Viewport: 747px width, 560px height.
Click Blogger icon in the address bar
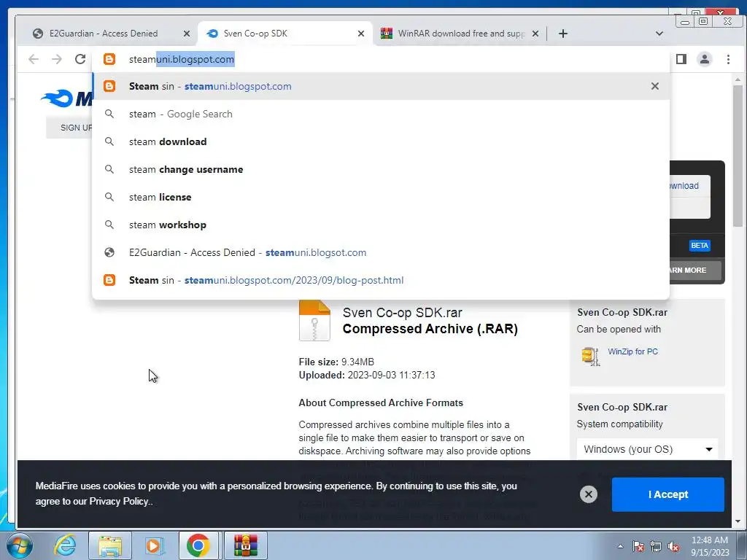(x=109, y=59)
